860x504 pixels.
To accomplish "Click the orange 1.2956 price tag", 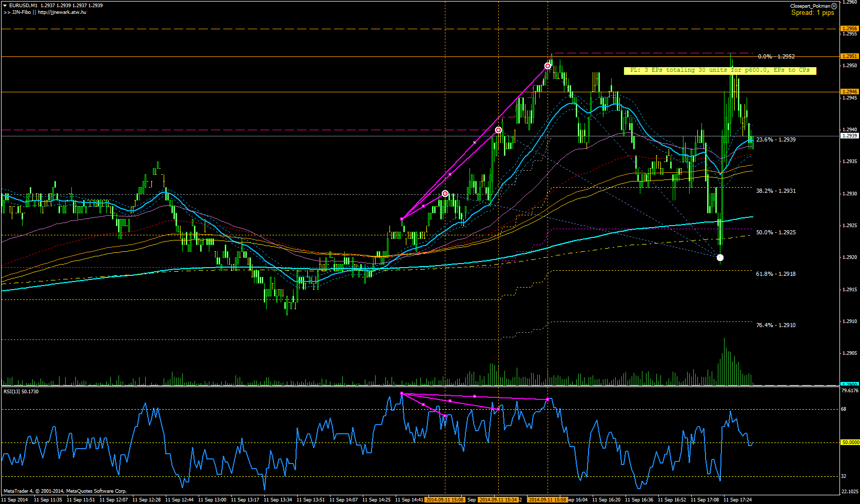I will tap(850, 29).
